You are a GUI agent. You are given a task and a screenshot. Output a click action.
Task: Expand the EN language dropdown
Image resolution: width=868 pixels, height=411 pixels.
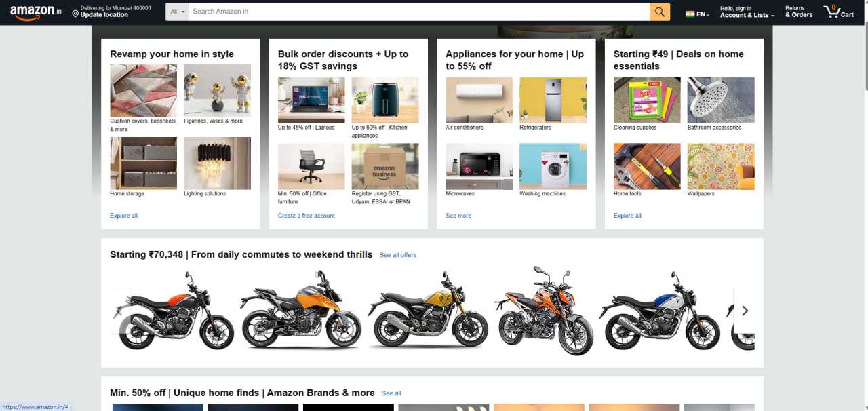703,14
